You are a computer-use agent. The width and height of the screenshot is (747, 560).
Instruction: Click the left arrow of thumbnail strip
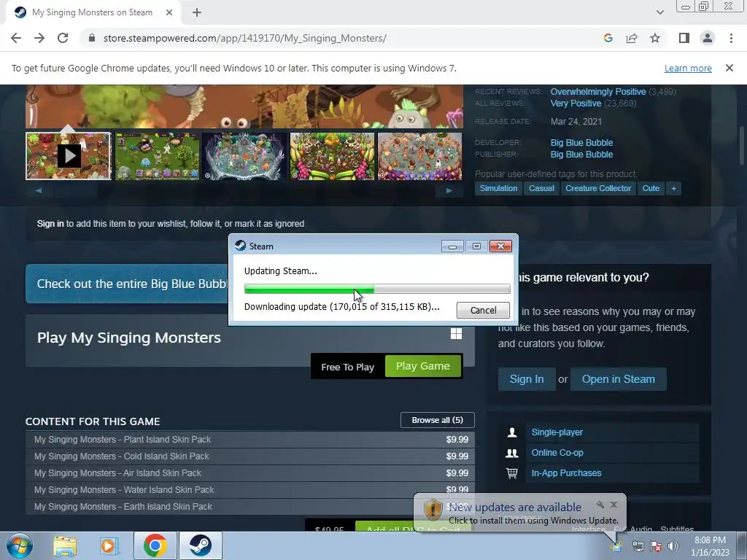coord(39,190)
